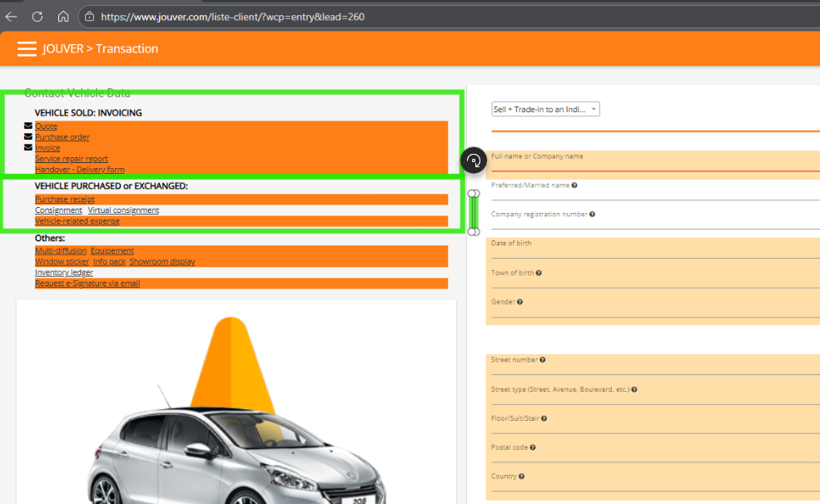This screenshot has height=504, width=820.
Task: Open the browser home page icon
Action: (x=63, y=17)
